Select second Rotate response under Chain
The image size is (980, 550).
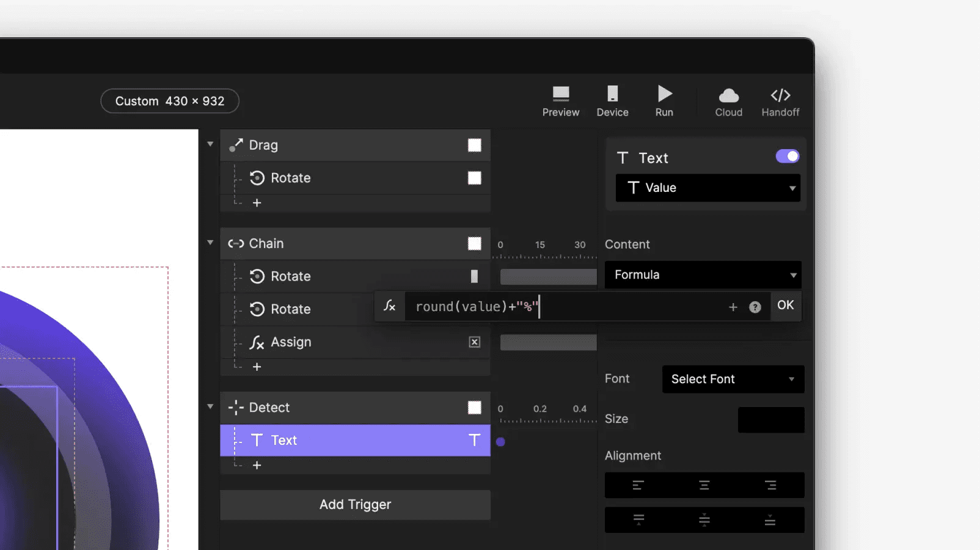(x=297, y=309)
